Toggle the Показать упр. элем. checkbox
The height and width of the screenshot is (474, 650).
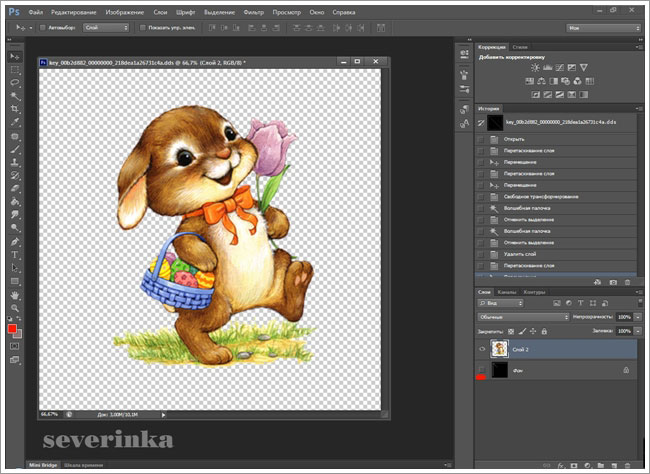tap(142, 27)
